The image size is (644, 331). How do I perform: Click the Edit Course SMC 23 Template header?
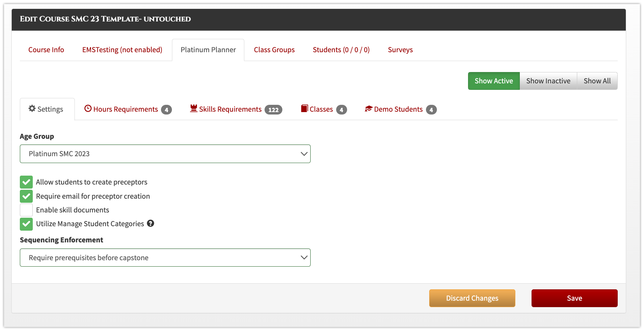pyautogui.click(x=105, y=19)
